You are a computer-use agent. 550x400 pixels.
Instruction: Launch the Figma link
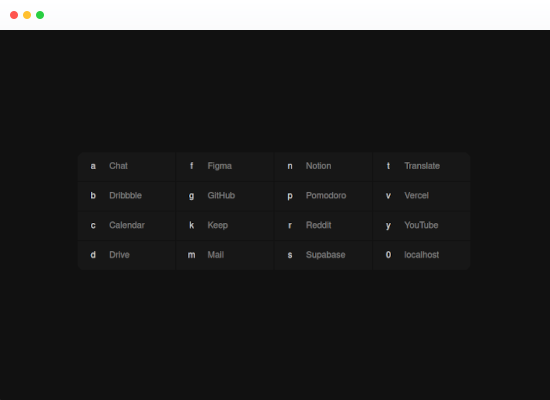pos(225,166)
